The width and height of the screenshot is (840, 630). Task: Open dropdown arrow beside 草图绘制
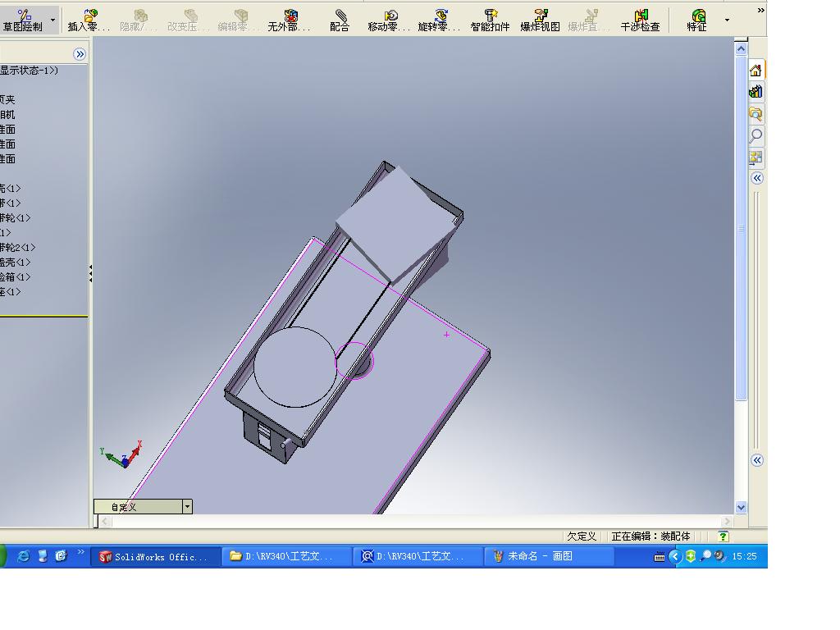53,21
